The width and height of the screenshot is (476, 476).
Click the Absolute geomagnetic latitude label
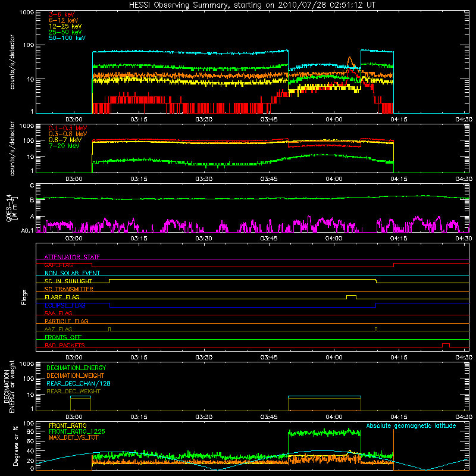tap(411, 426)
